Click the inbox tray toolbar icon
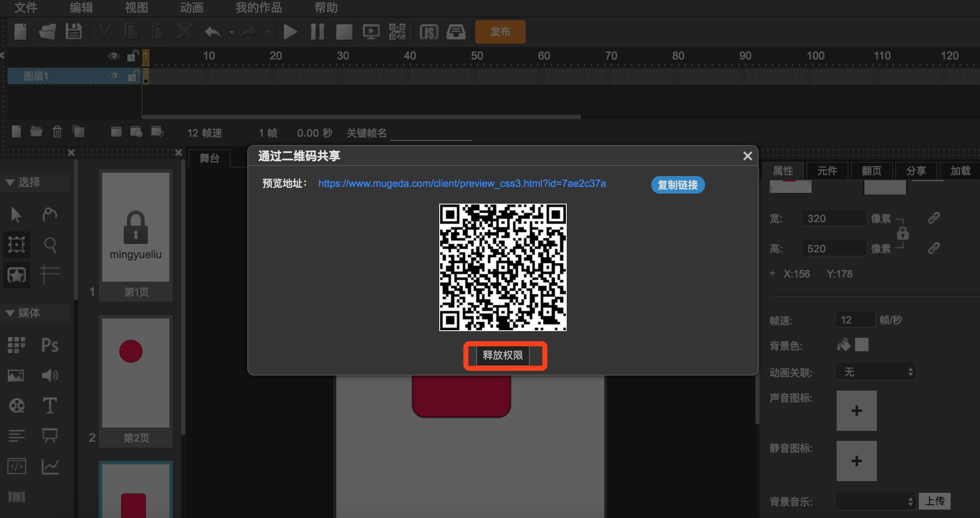Image resolution: width=980 pixels, height=518 pixels. coord(456,32)
